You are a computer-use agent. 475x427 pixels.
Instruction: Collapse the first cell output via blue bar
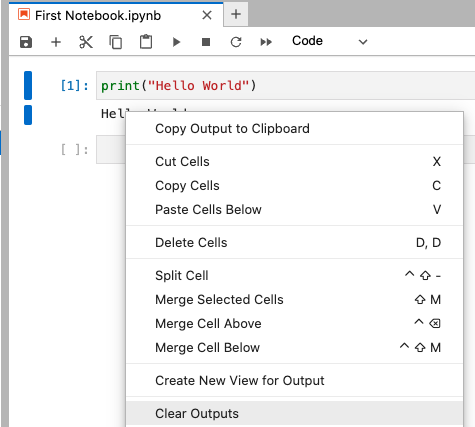[x=28, y=115]
